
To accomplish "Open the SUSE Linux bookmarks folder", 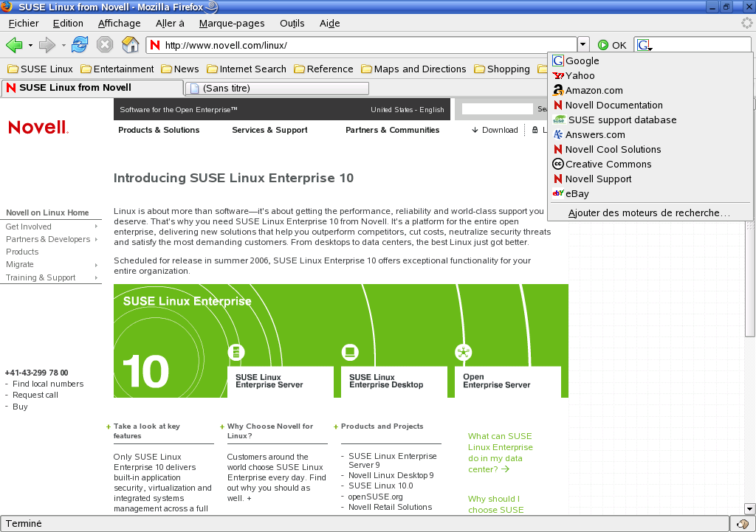I will tap(41, 69).
